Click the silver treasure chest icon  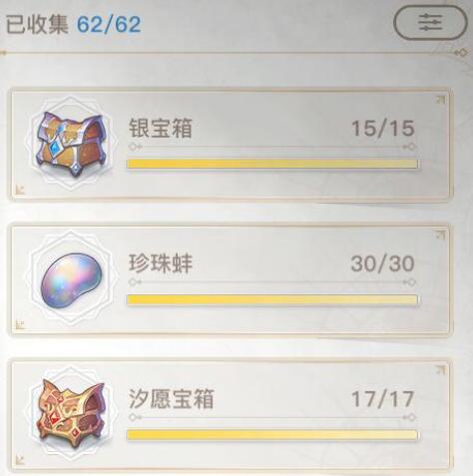point(70,144)
